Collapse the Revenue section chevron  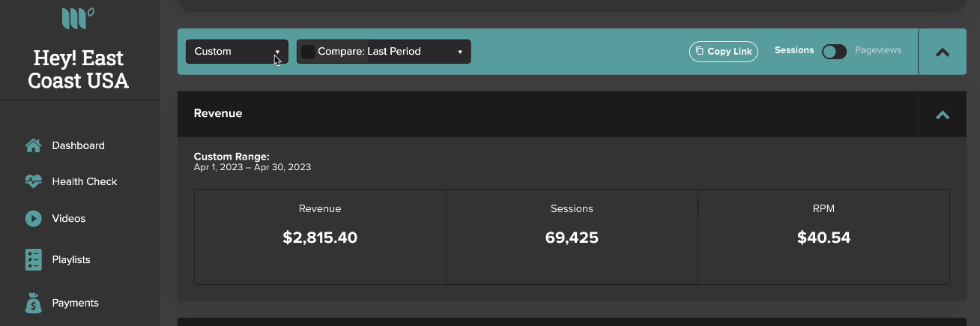[943, 115]
